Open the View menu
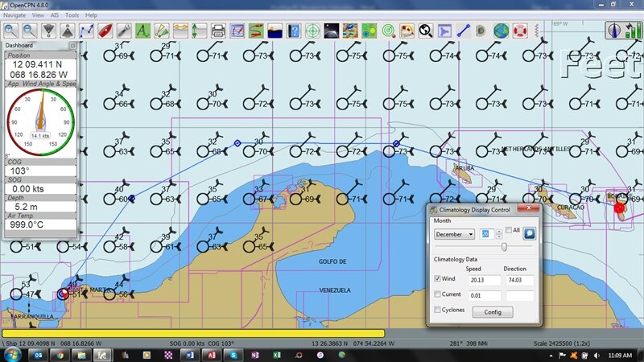Viewport: 644px width, 362px height. (x=38, y=15)
